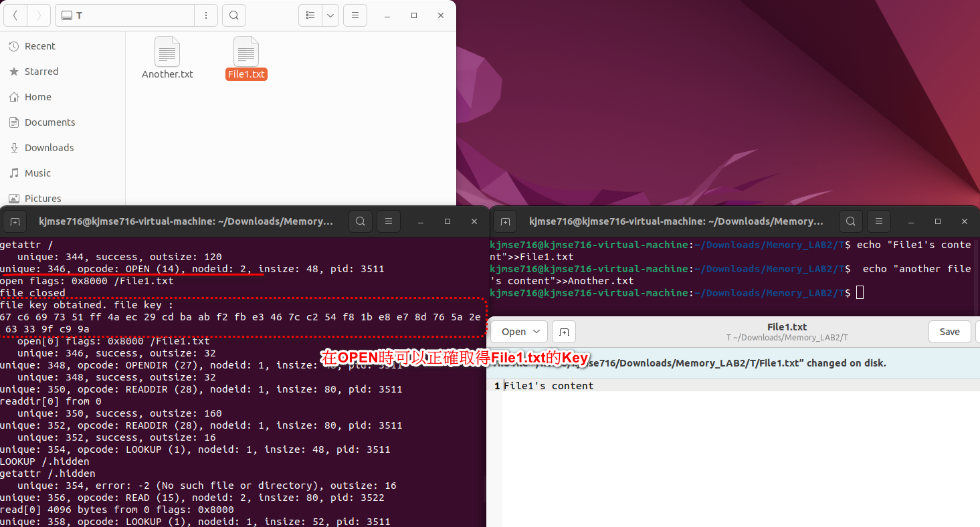Click the File1.txt title in text editor
The width and height of the screenshot is (980, 527).
pyautogui.click(x=787, y=327)
